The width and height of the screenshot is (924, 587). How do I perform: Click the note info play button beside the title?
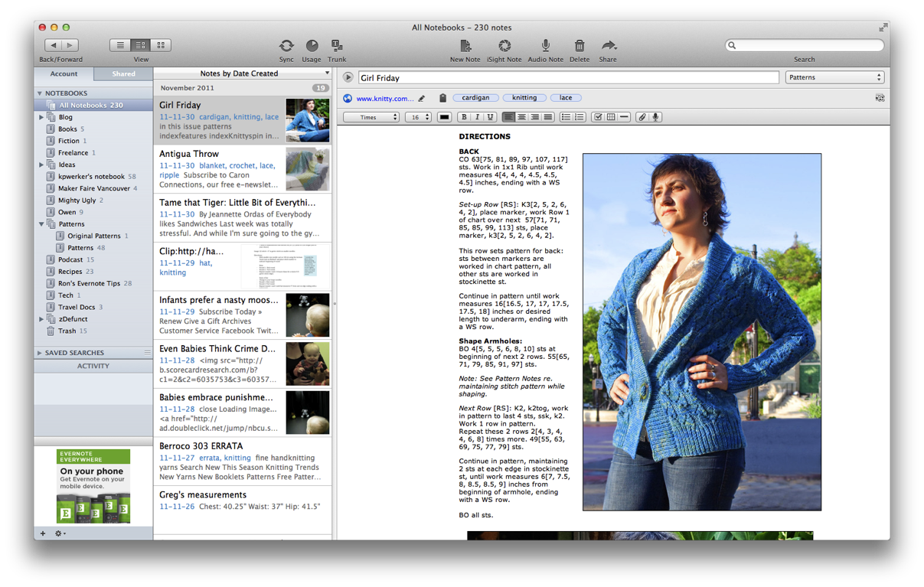[348, 77]
